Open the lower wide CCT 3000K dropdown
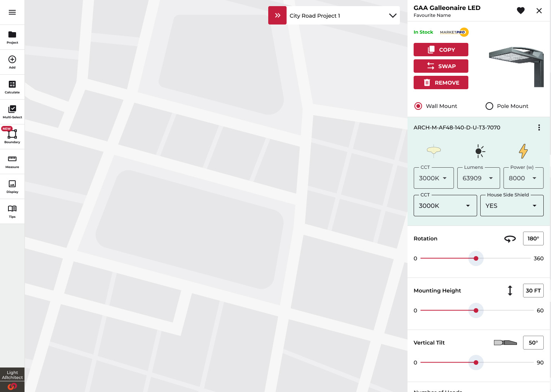This screenshot has height=392, width=551. [445, 206]
